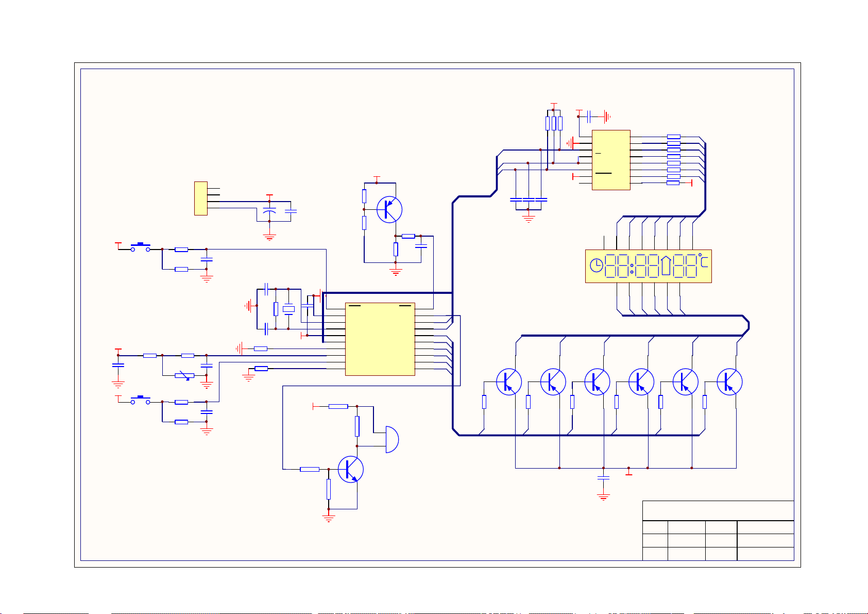Select the large microcontroller IC block

point(380,339)
